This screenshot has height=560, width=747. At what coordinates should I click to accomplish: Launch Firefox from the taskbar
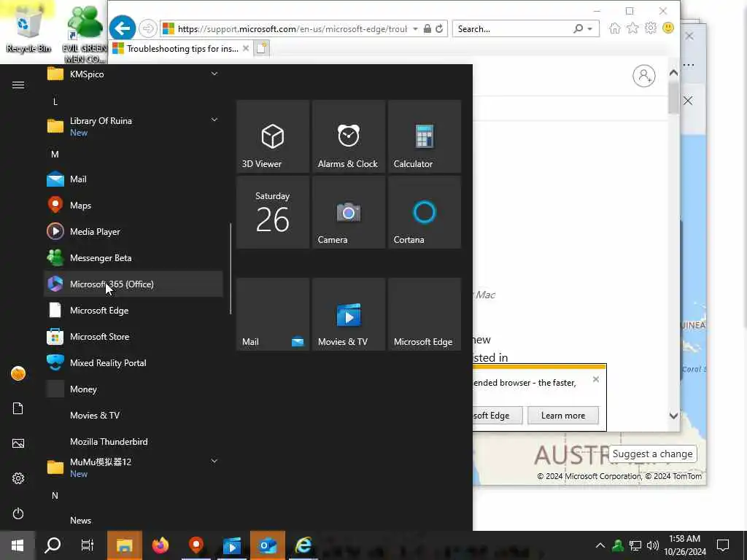coord(160,545)
